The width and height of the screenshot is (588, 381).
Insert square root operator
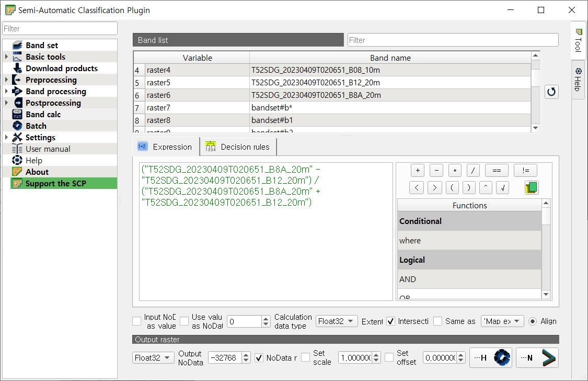click(x=502, y=188)
